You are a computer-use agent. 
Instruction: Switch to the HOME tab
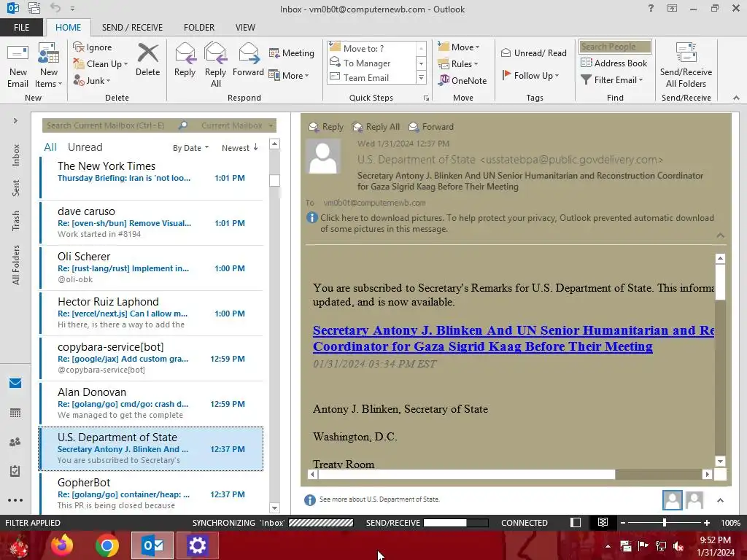tap(68, 27)
